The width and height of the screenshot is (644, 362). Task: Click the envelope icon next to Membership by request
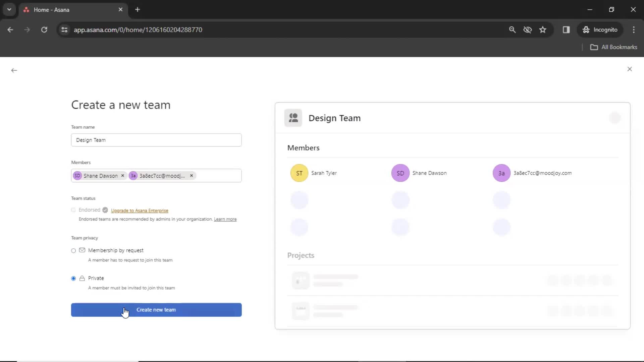click(x=82, y=250)
